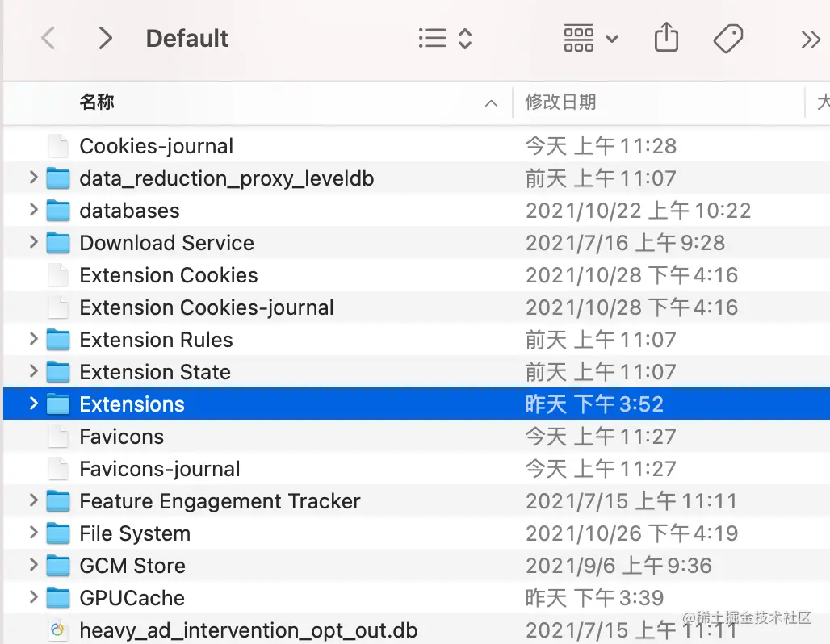Open the group-by grid dropdown

point(590,39)
